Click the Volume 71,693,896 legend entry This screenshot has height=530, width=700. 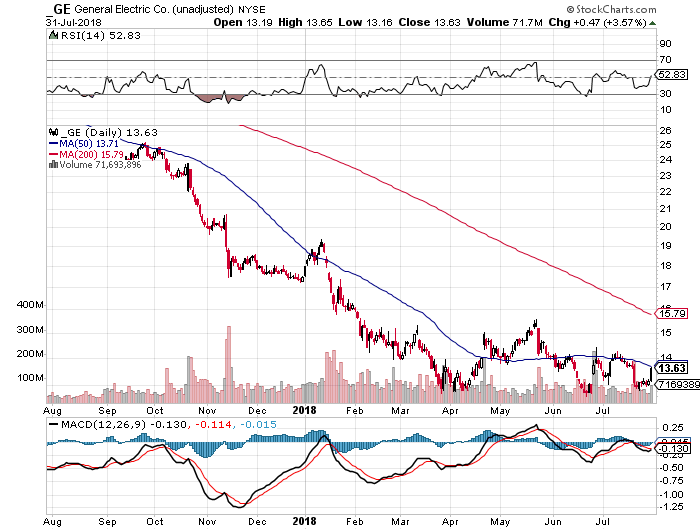point(100,164)
